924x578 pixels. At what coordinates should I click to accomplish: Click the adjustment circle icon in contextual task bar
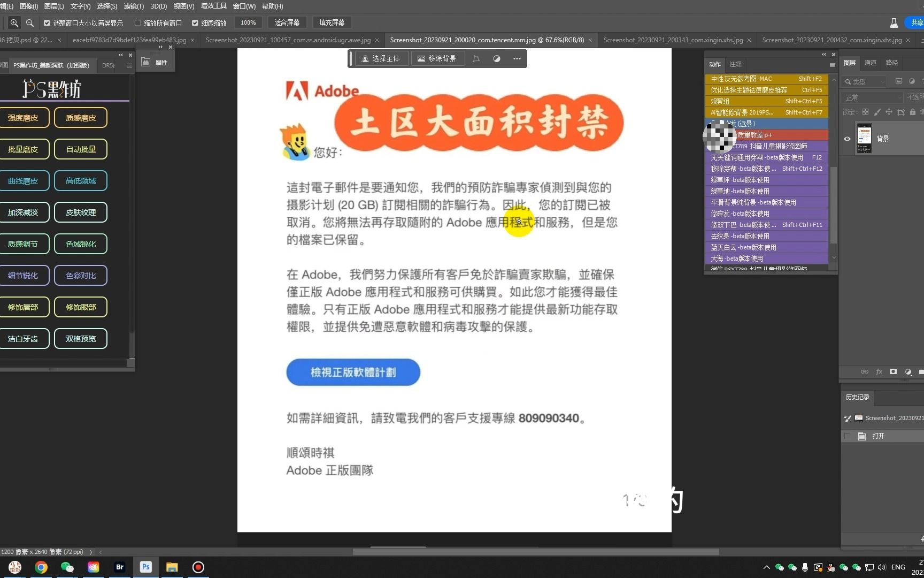497,59
